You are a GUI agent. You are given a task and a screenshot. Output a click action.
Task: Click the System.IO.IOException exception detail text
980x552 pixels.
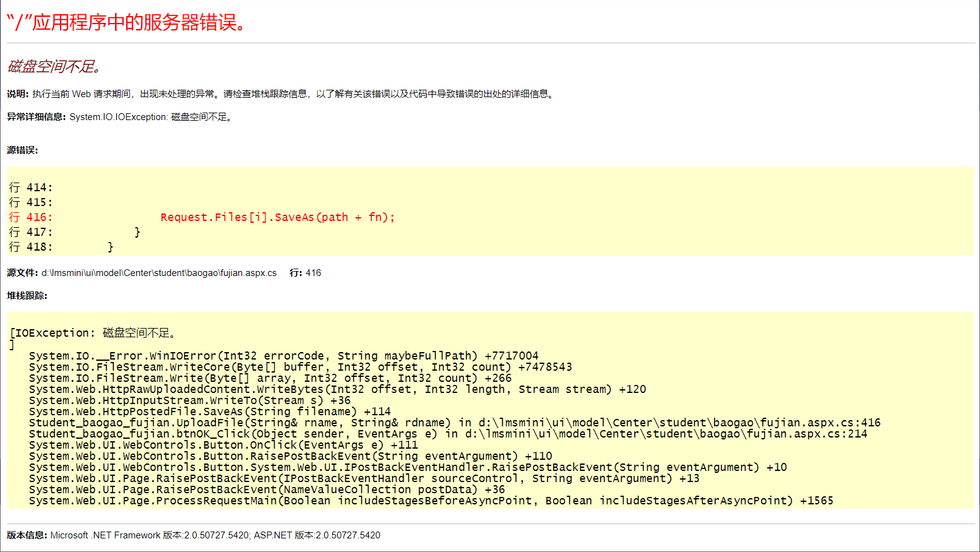click(x=152, y=117)
